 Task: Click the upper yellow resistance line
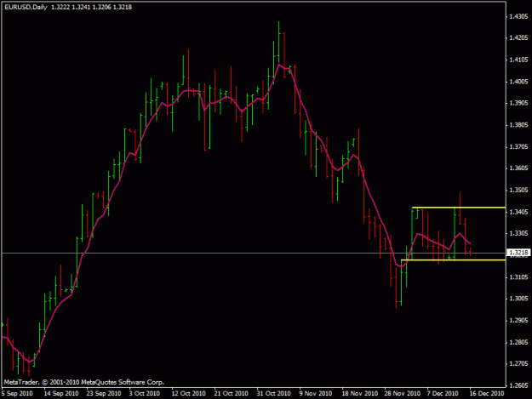point(459,208)
